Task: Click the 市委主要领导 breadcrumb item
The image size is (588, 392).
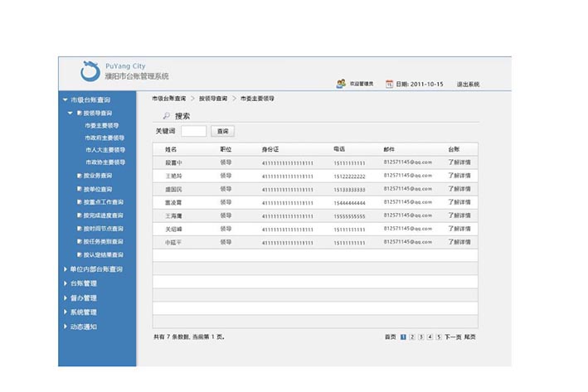Action: [x=257, y=98]
